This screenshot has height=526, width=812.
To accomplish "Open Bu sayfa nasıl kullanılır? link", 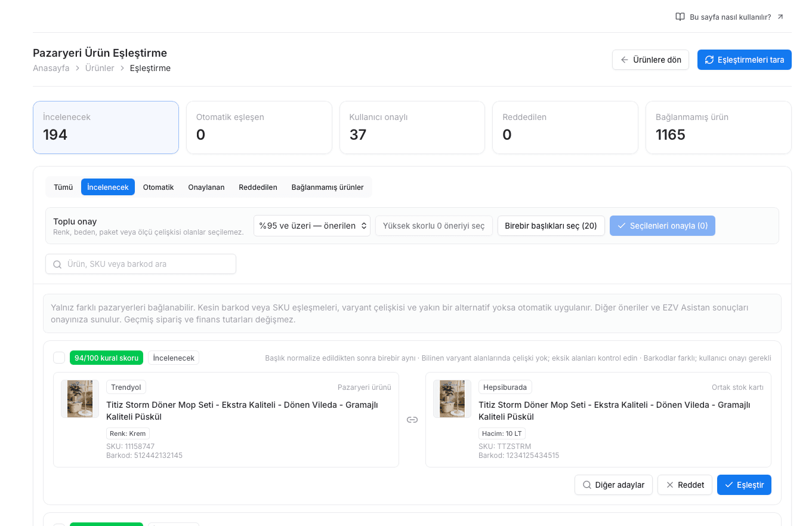I will pos(730,17).
